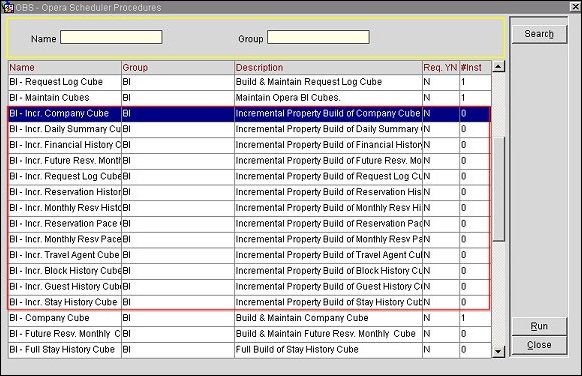Select row BI - Incr. Block History Cube
This screenshot has height=376, width=582.
coord(250,271)
